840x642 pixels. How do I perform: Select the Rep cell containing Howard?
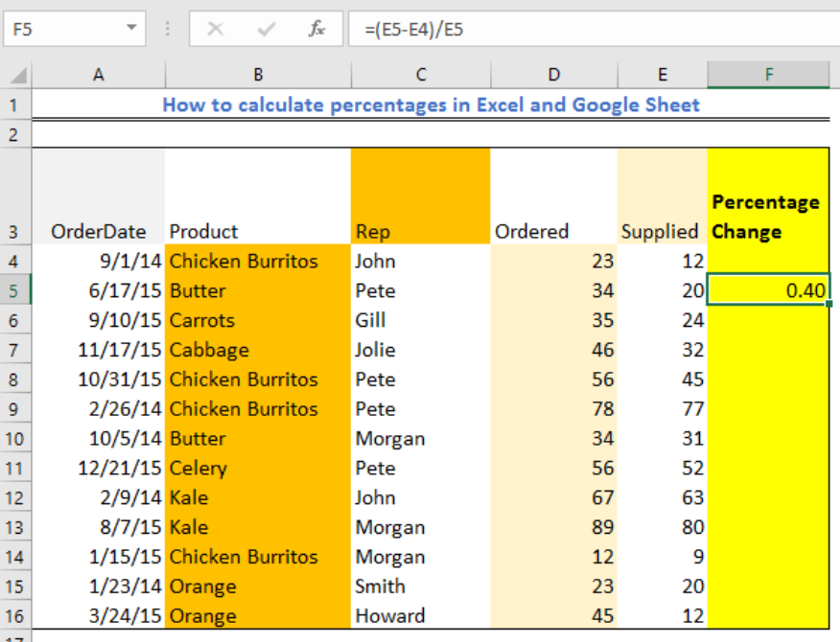coord(420,616)
